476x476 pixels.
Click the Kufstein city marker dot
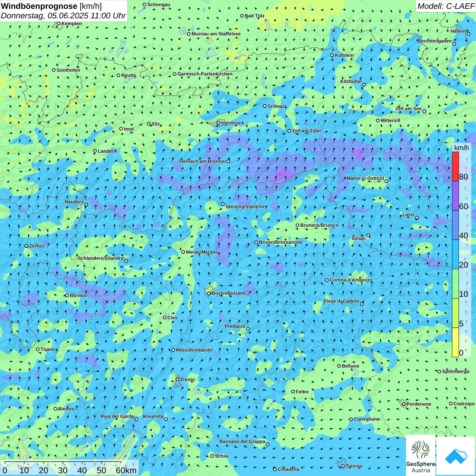point(332,55)
